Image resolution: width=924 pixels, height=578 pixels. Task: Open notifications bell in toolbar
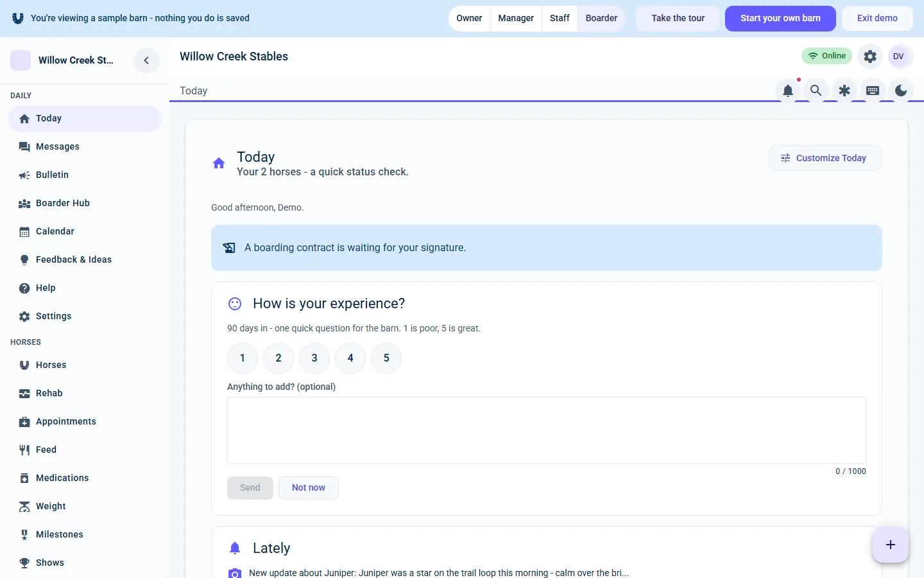tap(788, 91)
